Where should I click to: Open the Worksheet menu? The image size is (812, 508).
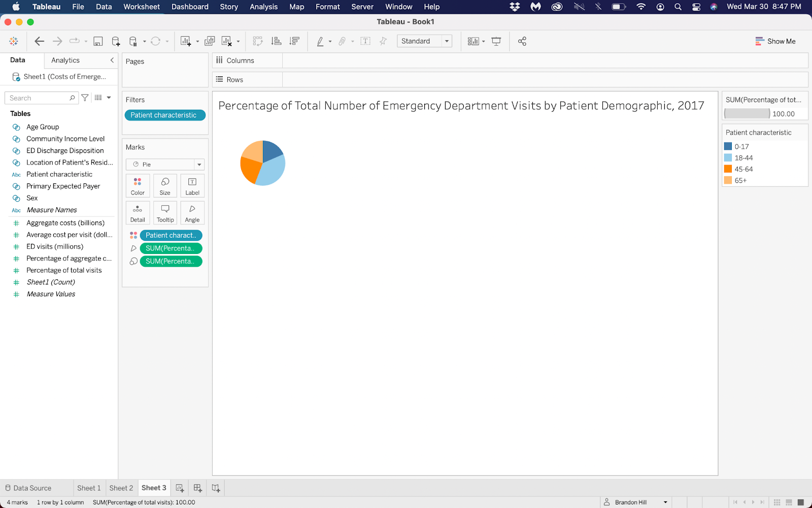(142, 7)
